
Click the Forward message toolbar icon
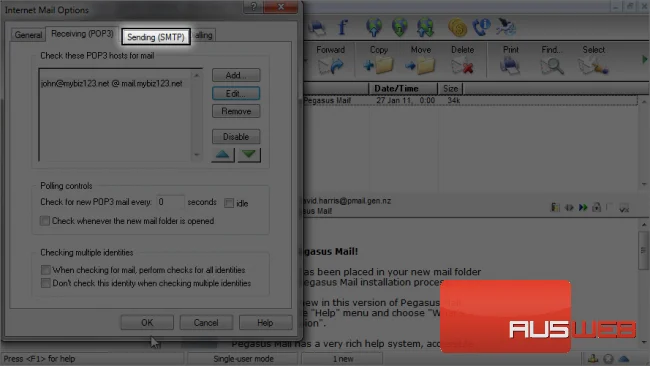pos(331,66)
